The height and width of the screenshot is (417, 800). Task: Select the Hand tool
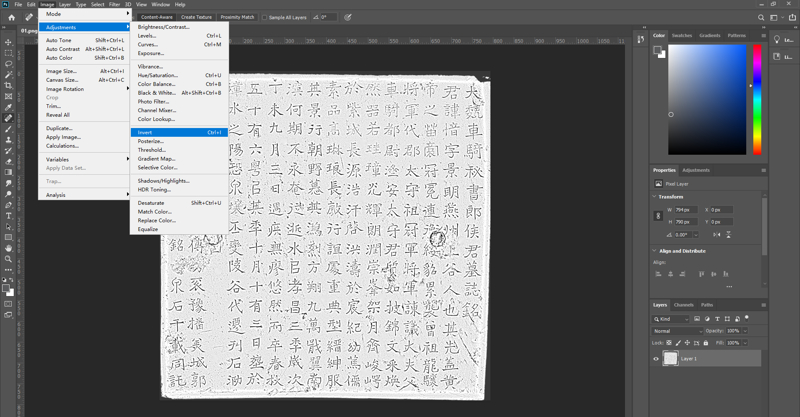pyautogui.click(x=8, y=248)
